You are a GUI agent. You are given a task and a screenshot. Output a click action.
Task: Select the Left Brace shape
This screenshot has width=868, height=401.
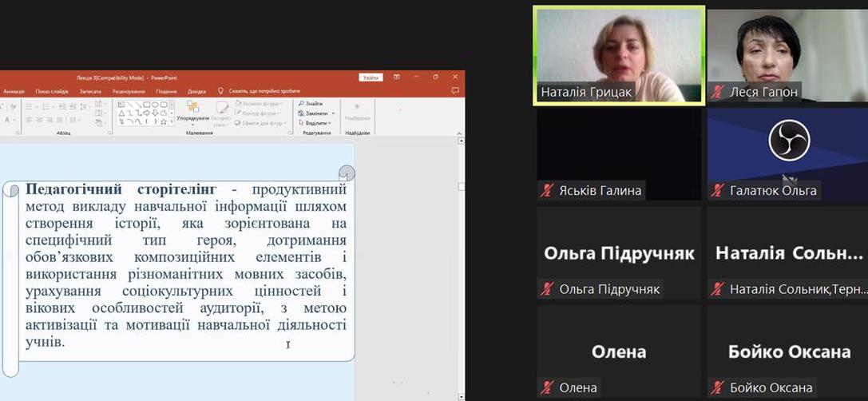(x=147, y=121)
